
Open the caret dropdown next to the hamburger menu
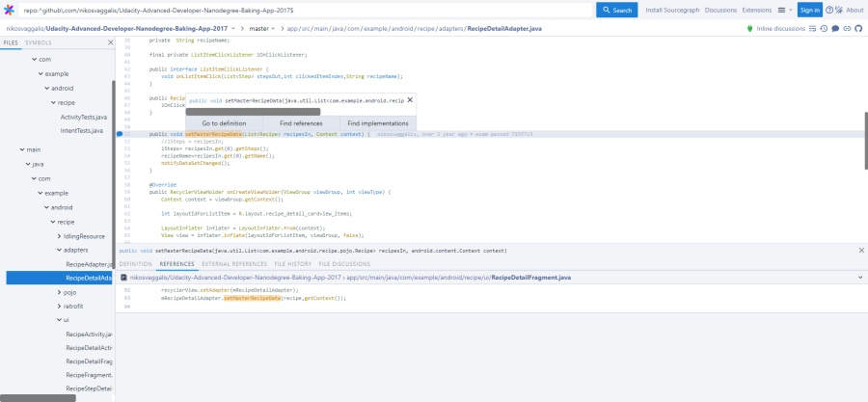click(x=790, y=10)
